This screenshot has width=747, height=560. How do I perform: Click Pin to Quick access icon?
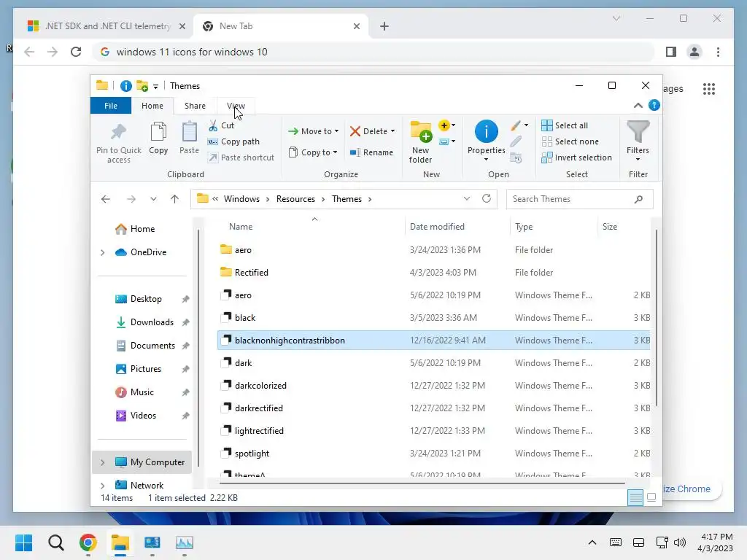coord(119,132)
